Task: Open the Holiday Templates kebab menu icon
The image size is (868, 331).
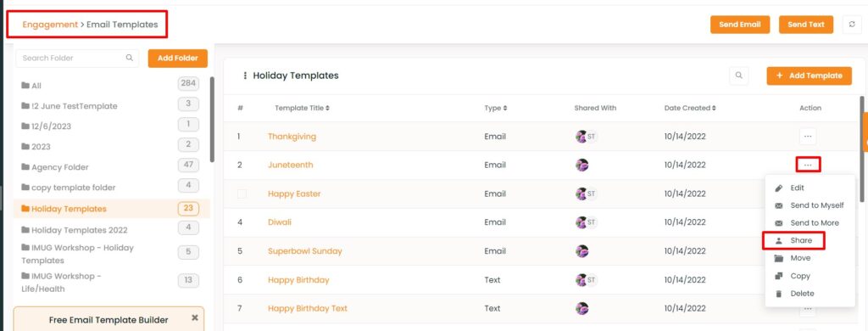Action: (x=245, y=76)
